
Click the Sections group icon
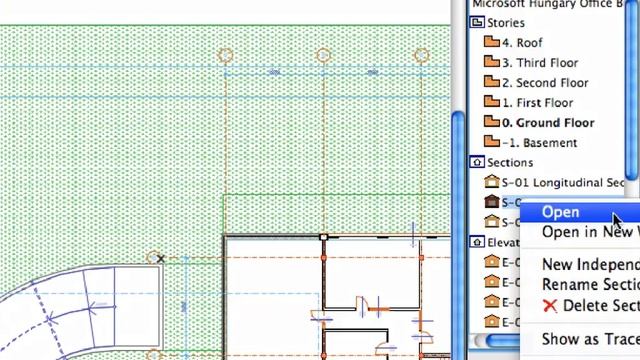pos(477,162)
